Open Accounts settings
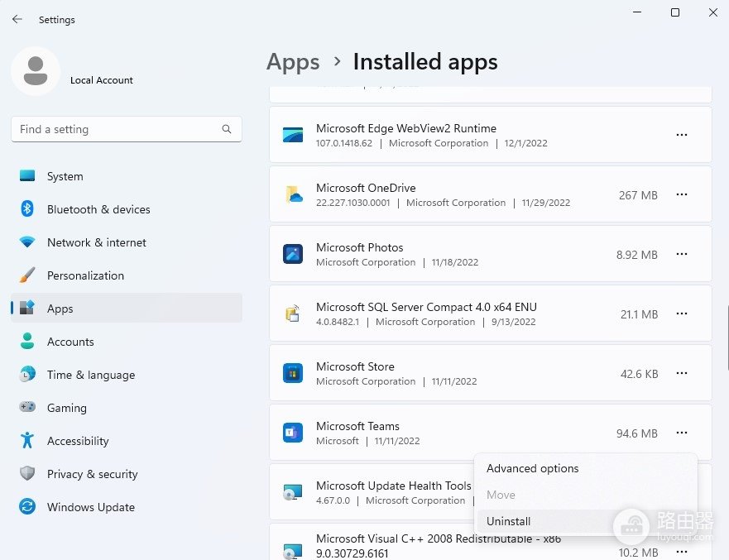The height and width of the screenshot is (560, 729). (x=127, y=342)
